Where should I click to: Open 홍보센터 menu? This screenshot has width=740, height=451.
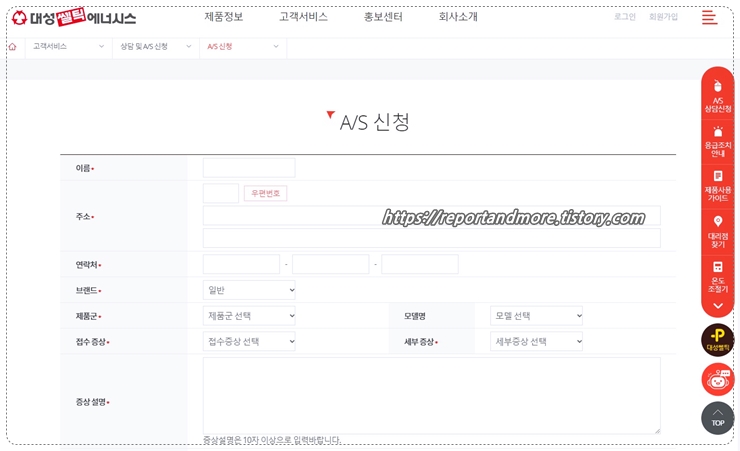[x=383, y=17]
